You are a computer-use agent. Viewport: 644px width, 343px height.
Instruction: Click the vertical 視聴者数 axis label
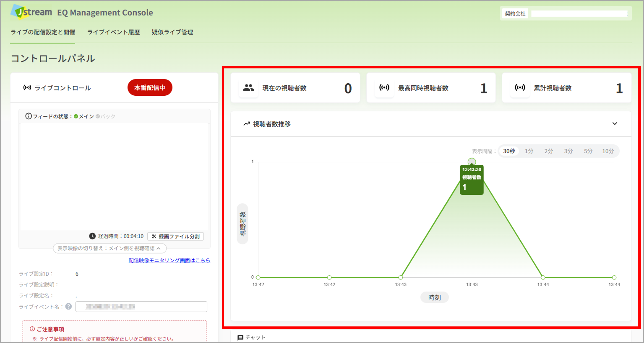(242, 223)
